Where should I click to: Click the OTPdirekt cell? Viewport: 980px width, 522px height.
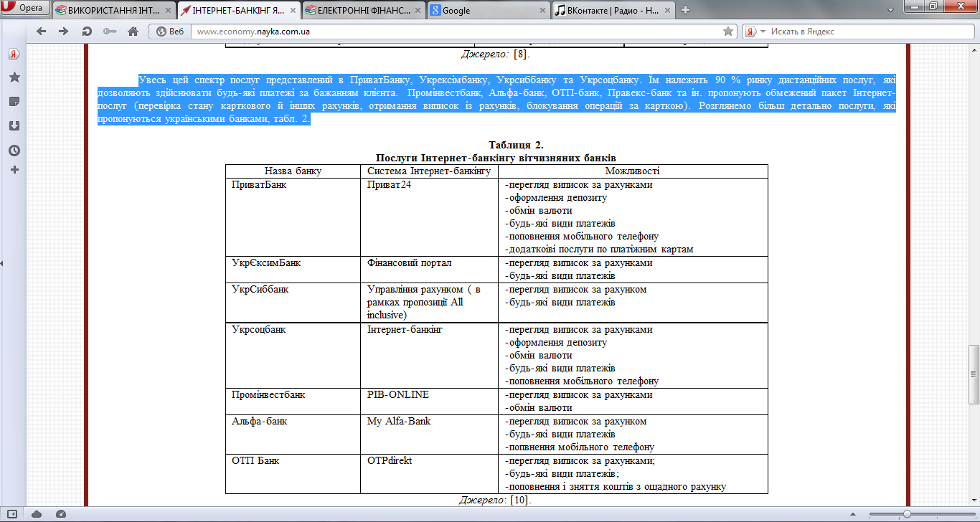point(429,474)
